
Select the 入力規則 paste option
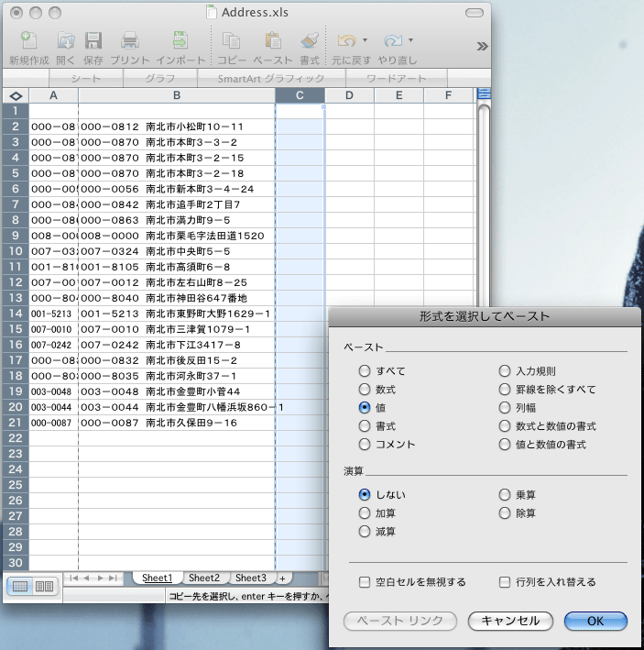[x=505, y=371]
